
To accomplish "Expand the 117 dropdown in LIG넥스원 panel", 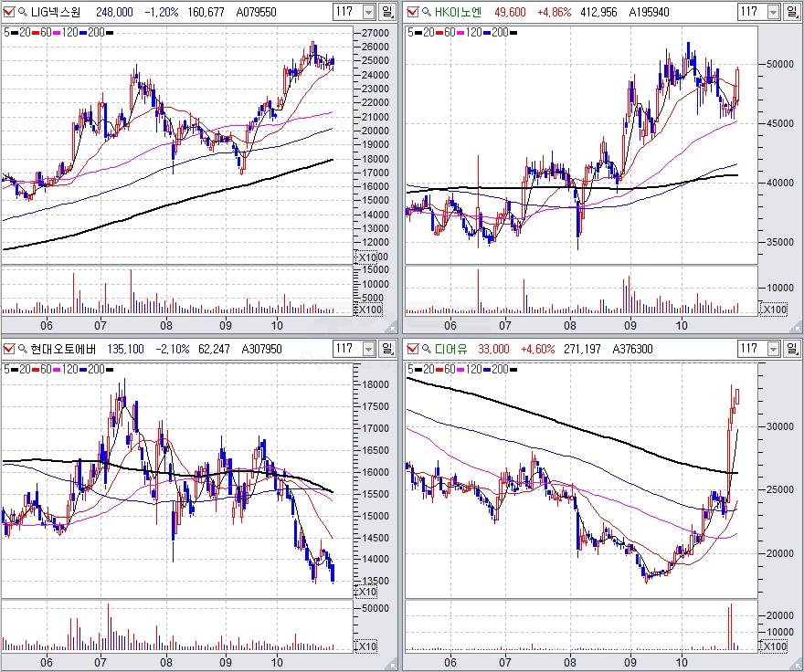I will click(368, 12).
